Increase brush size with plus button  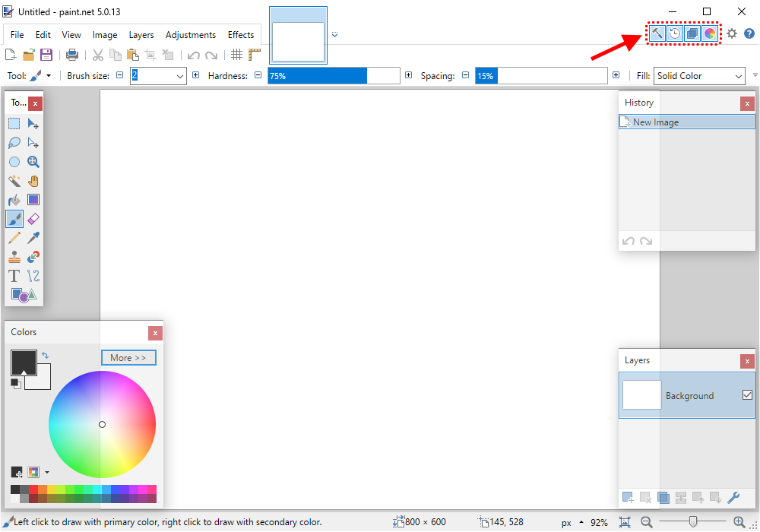(x=196, y=75)
